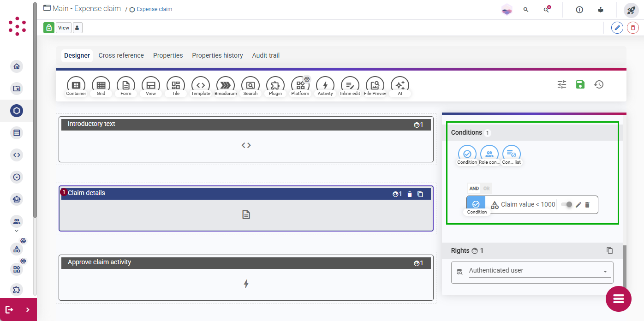Image resolution: width=644 pixels, height=321 pixels.
Task: Copy rights using the Rights copy icon
Action: pos(610,250)
